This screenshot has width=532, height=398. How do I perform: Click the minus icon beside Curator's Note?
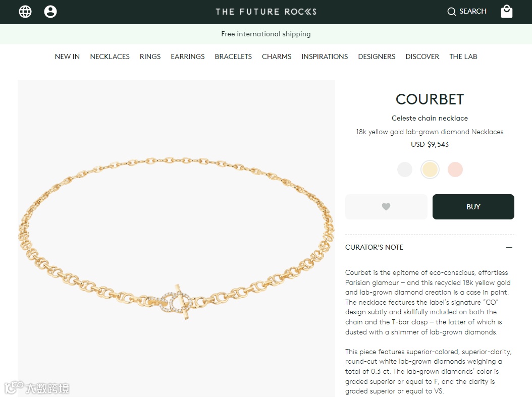[x=509, y=248]
